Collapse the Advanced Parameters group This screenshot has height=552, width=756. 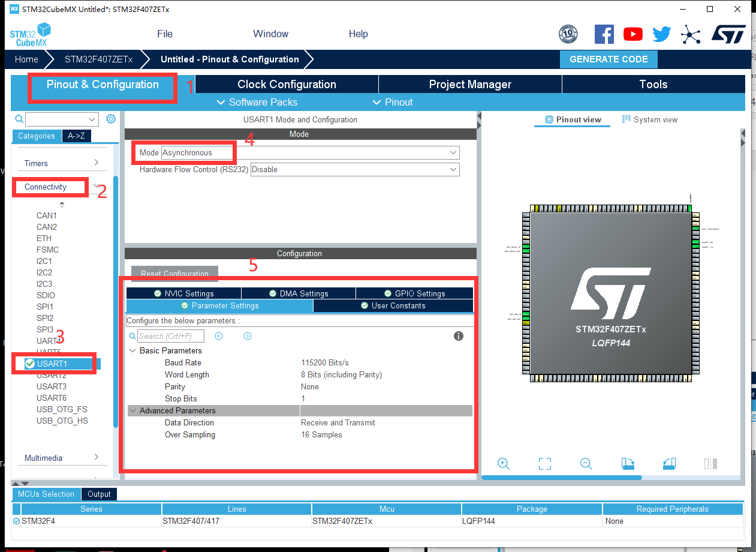click(x=132, y=410)
